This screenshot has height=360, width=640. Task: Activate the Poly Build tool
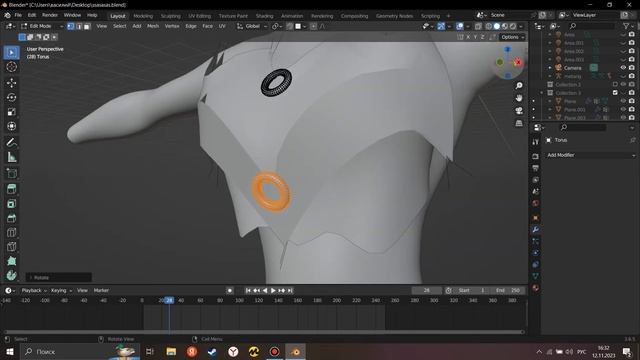11,261
